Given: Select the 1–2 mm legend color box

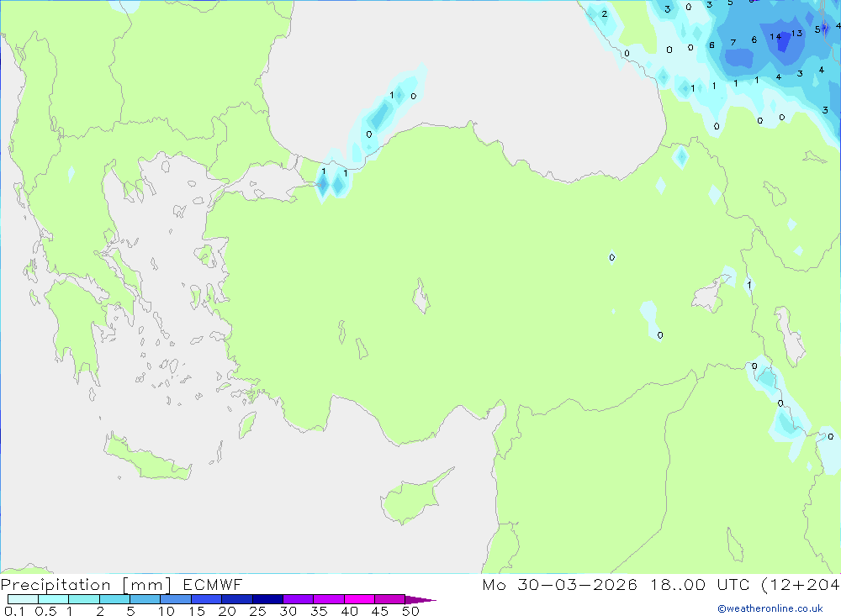Looking at the screenshot, I should coord(84,599).
